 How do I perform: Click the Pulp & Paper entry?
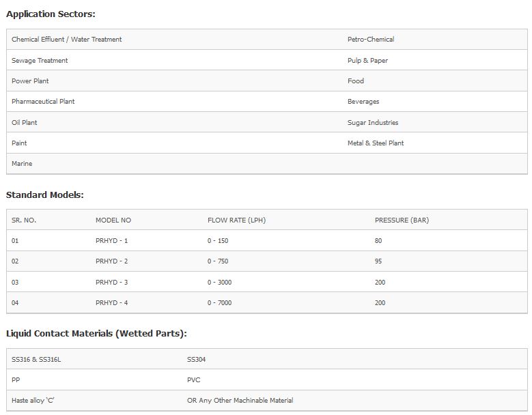(x=367, y=61)
